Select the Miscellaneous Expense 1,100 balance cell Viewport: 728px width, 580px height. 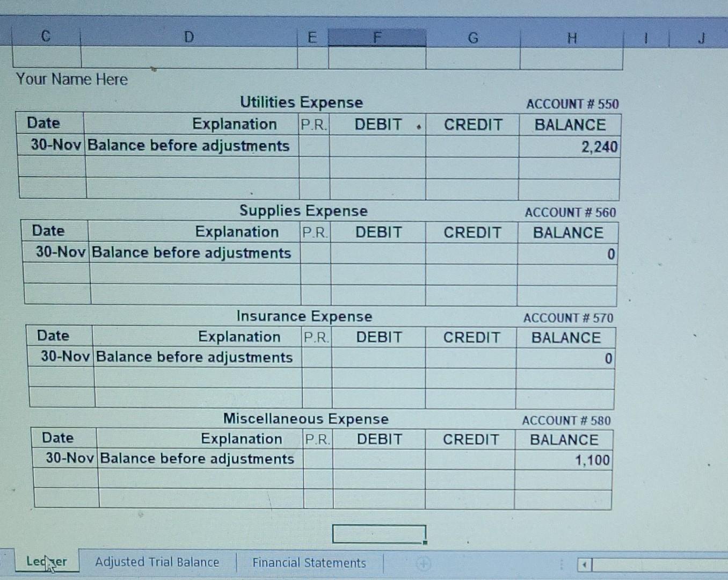(563, 460)
